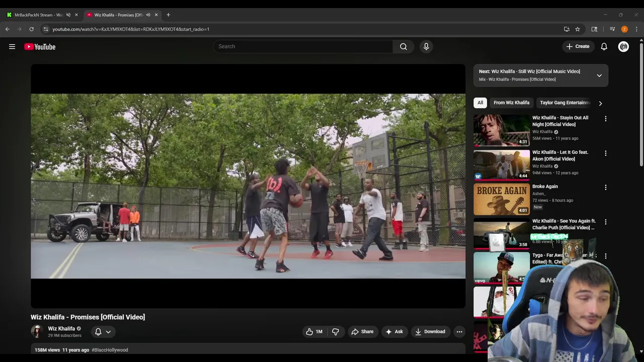This screenshot has width=644, height=362.
Task: Select the All filter chip
Action: [x=480, y=103]
